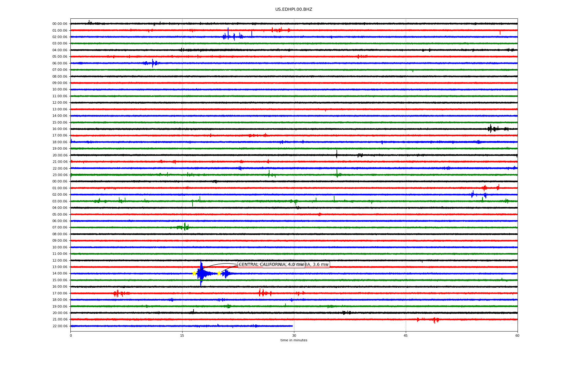Click the end of the final blue trace
The image size is (588, 368).
pos(292,326)
